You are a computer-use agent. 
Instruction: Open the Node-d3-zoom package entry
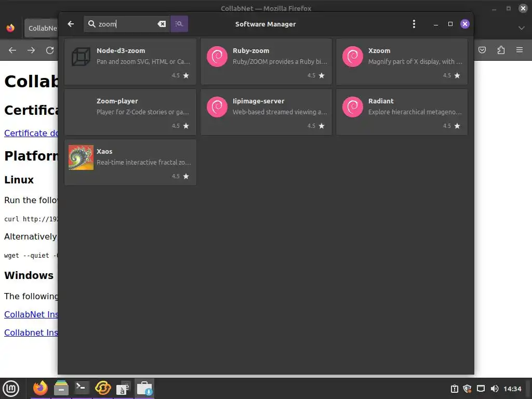point(130,61)
